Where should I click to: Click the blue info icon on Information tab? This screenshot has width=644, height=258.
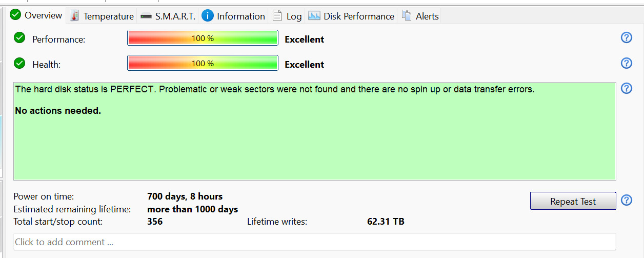208,16
